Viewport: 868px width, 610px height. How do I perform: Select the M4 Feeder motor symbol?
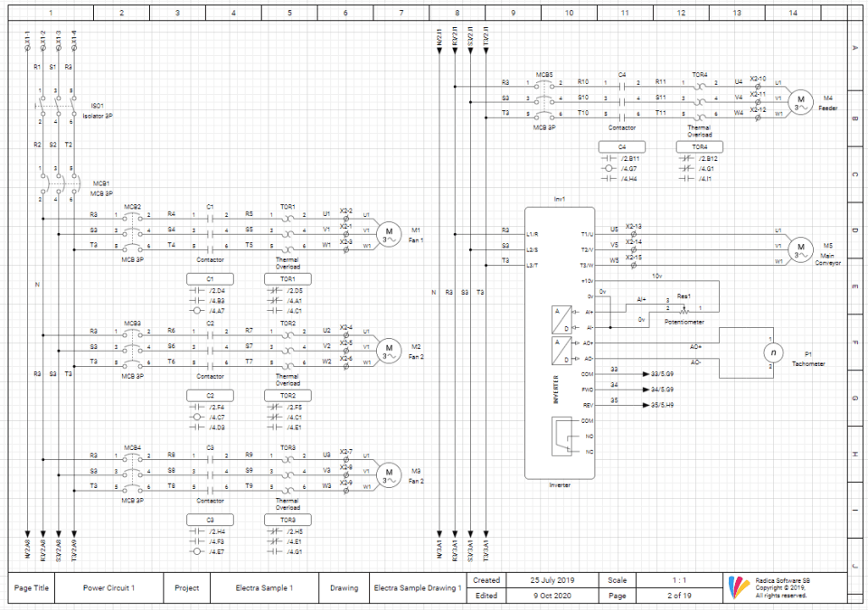coord(800,102)
